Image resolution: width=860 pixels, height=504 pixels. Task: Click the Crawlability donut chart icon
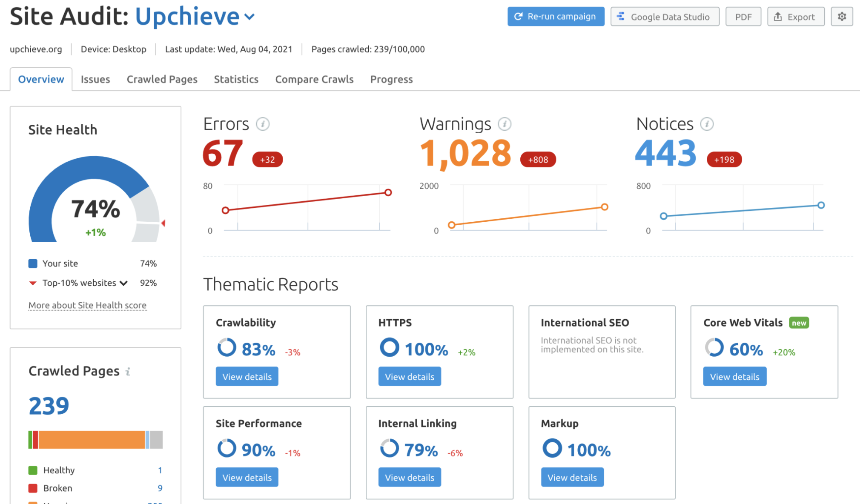coord(226,347)
